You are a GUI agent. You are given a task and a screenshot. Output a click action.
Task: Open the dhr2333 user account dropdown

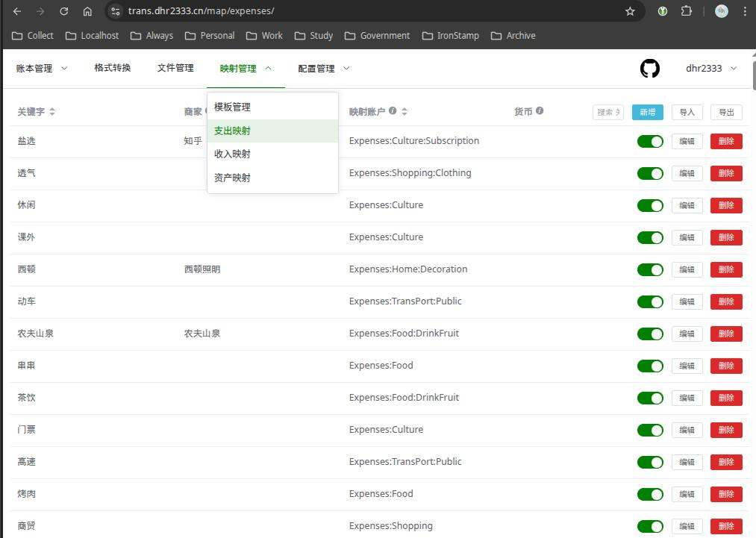(x=710, y=69)
